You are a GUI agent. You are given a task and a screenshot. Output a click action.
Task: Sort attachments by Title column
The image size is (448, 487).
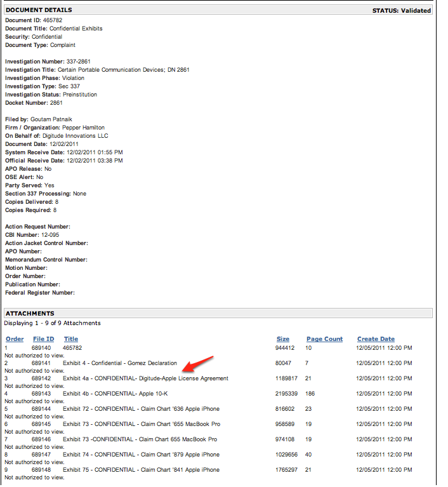[x=71, y=339]
